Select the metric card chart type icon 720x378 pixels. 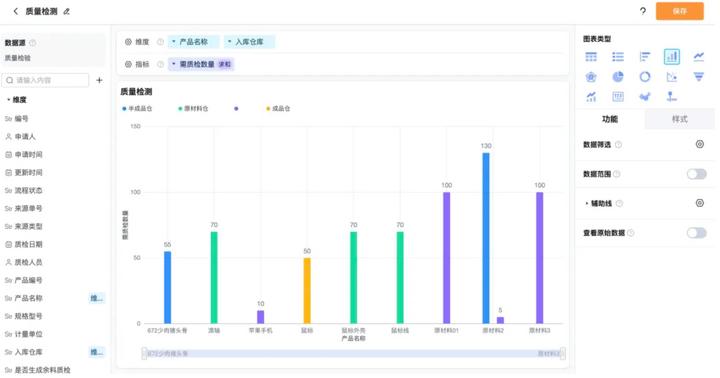click(618, 96)
